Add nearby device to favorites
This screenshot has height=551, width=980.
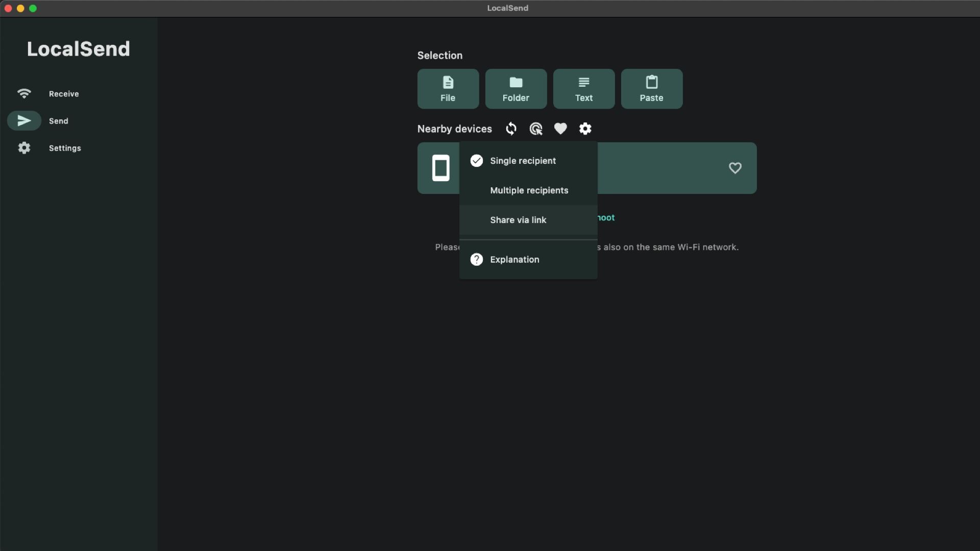(x=735, y=168)
